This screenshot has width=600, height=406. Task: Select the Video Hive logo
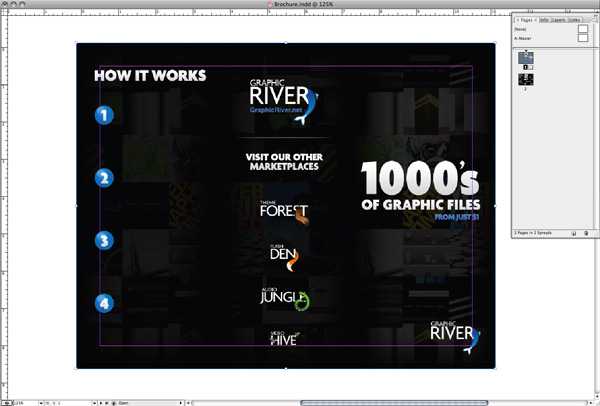point(285,338)
